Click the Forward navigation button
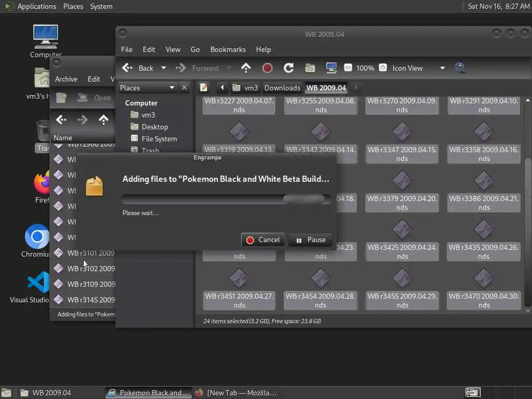 point(197,68)
